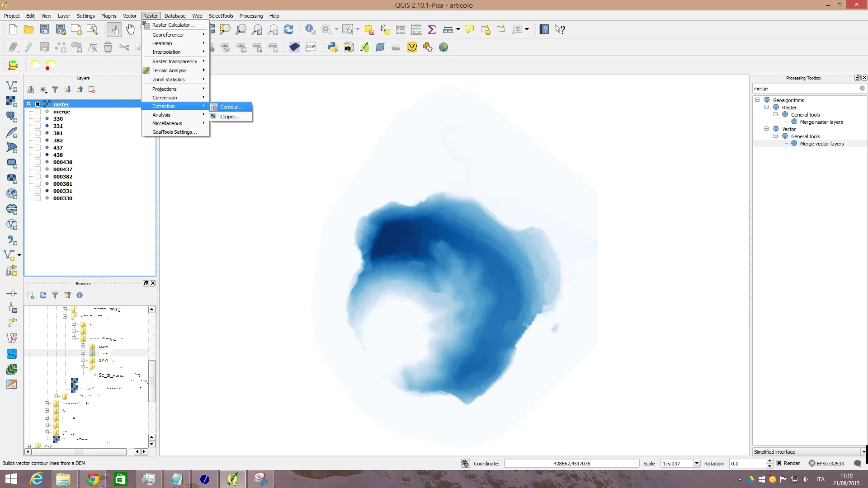
Task: Open GdalTools Settings... entry
Action: tap(175, 132)
